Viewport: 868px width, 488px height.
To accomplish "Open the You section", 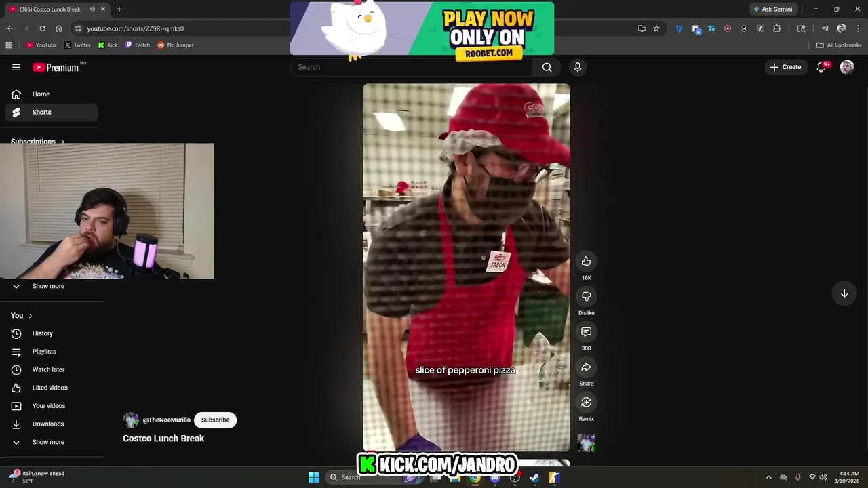I will pos(22,315).
